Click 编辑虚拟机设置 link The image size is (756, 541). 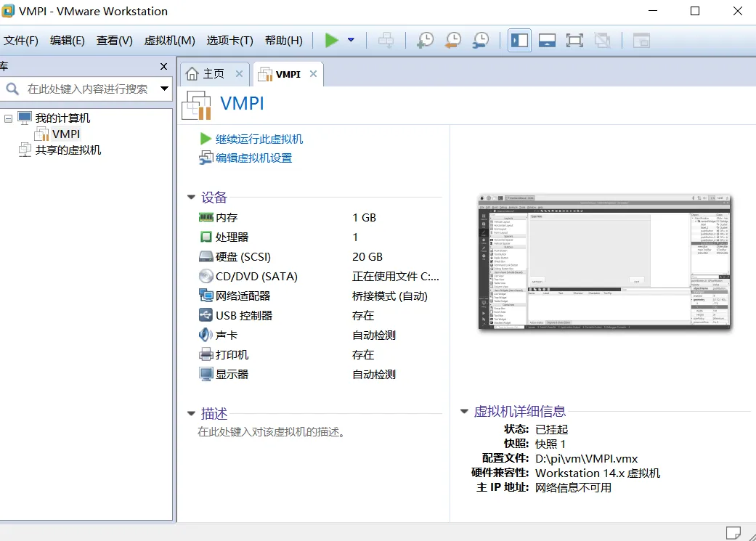[253, 158]
